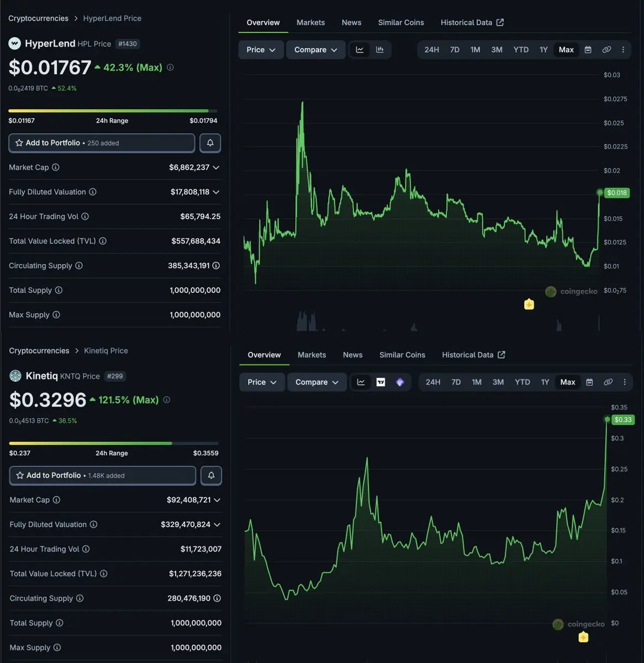Expand HyperLend Market Cap $6,862,237 chevron
The image size is (644, 663).
tap(216, 167)
